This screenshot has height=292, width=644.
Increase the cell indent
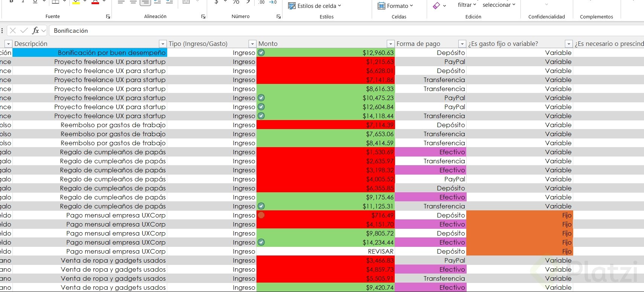pyautogui.click(x=169, y=2)
